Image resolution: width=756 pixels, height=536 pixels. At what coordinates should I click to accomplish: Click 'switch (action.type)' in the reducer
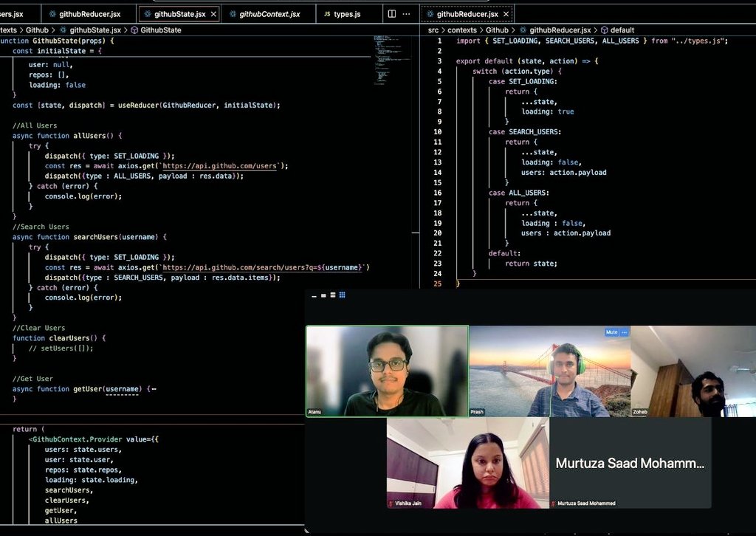point(517,72)
